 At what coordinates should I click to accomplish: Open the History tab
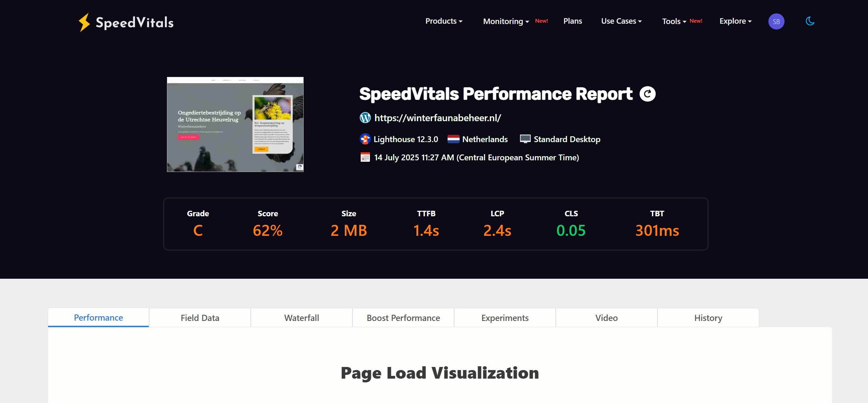tap(708, 318)
